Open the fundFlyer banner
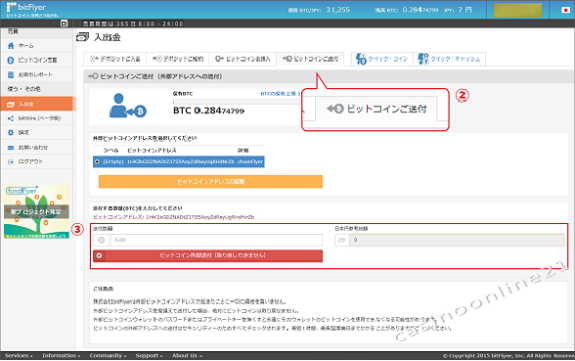Viewport: 575px width, 361px height. pyautogui.click(x=37, y=212)
